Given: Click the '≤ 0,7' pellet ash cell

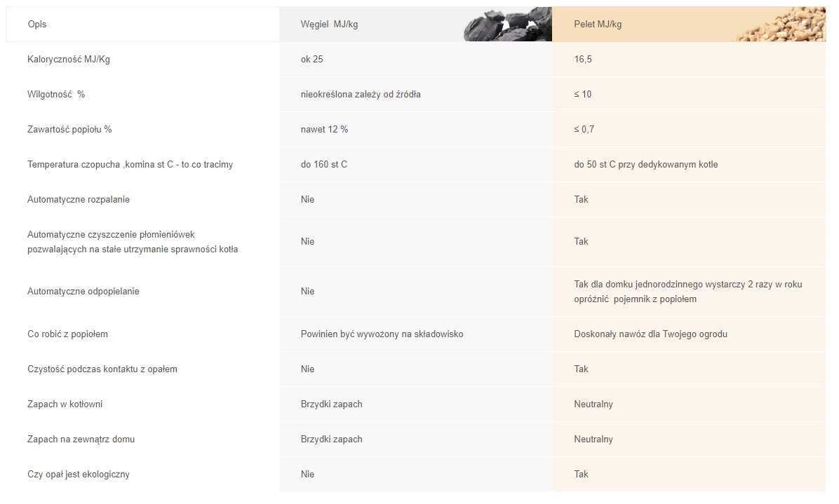Looking at the screenshot, I should pyautogui.click(x=584, y=130).
